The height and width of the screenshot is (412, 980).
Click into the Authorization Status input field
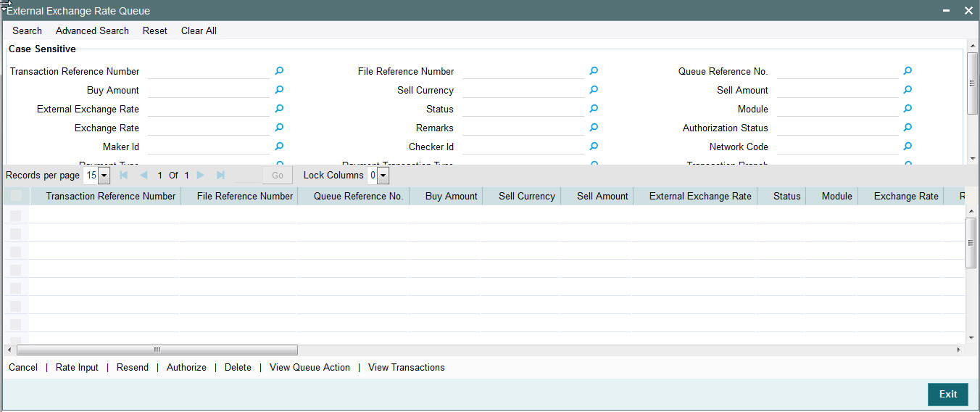[x=838, y=128]
